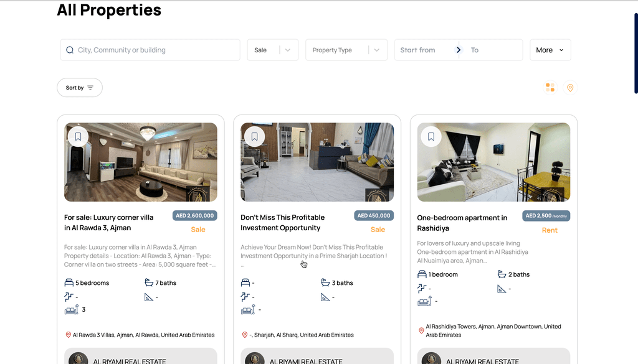This screenshot has width=638, height=364.
Task: Click the location pin beside Al Rawda 3 Villas
Action: tap(69, 335)
